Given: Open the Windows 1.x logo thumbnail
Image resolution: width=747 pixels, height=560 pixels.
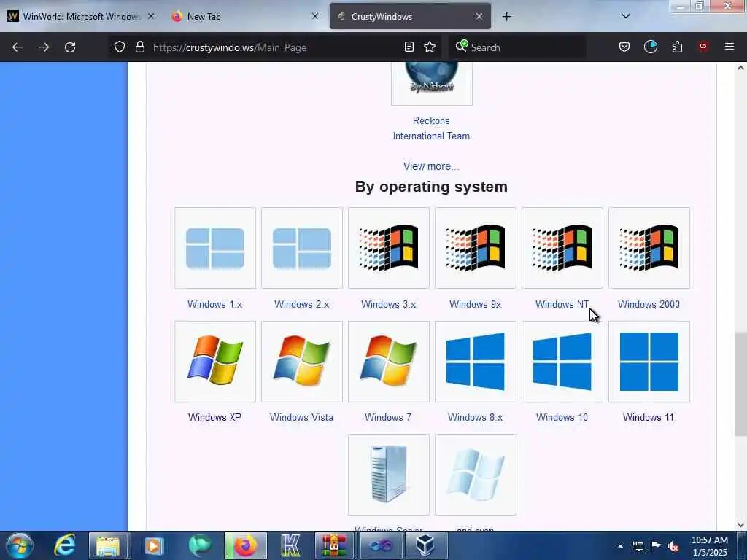Looking at the screenshot, I should click(x=215, y=248).
